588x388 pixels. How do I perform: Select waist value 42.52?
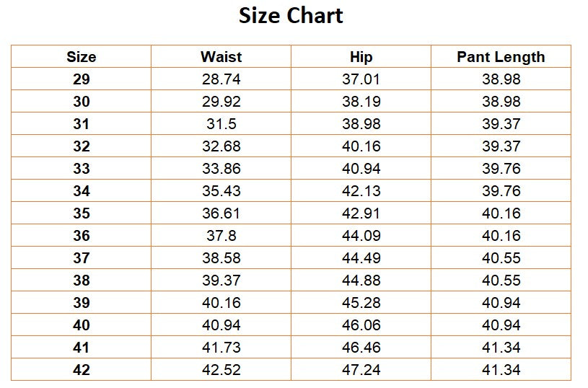coord(221,370)
